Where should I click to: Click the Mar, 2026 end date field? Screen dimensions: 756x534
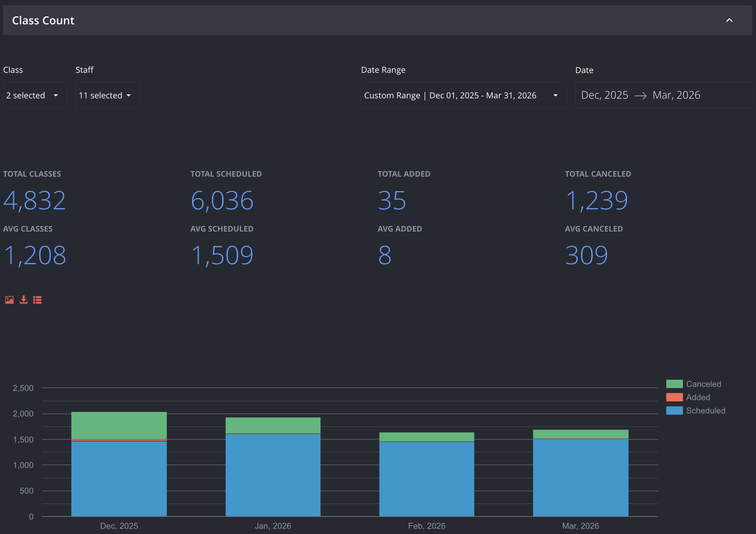[676, 95]
